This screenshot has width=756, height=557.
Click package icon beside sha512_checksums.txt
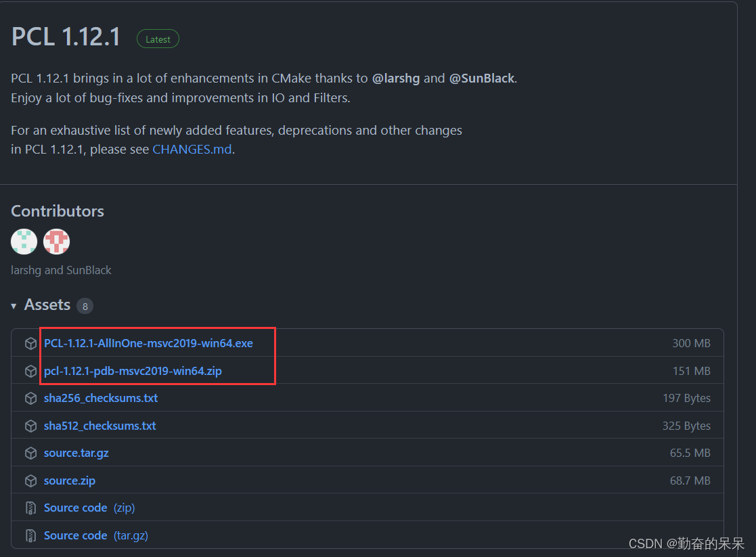tap(31, 426)
